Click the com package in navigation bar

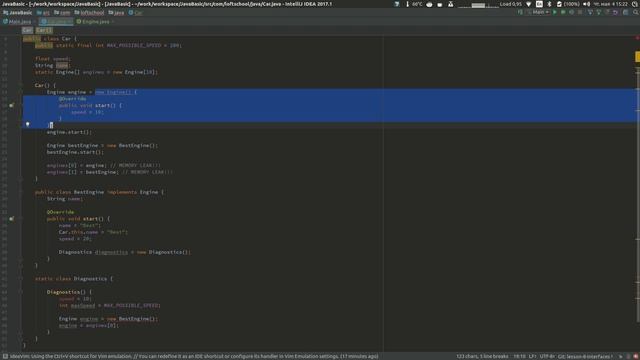point(62,13)
